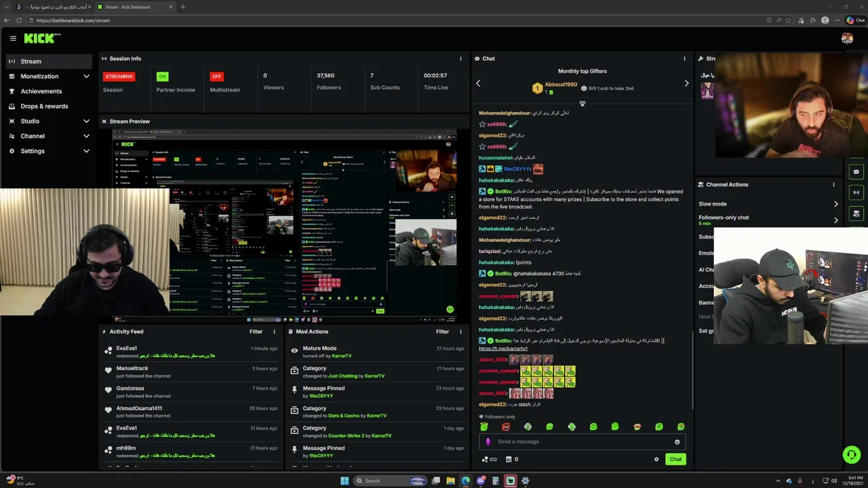Viewport: 868px width, 488px height.
Task: Open Activity Feed Filter
Action: 256,332
